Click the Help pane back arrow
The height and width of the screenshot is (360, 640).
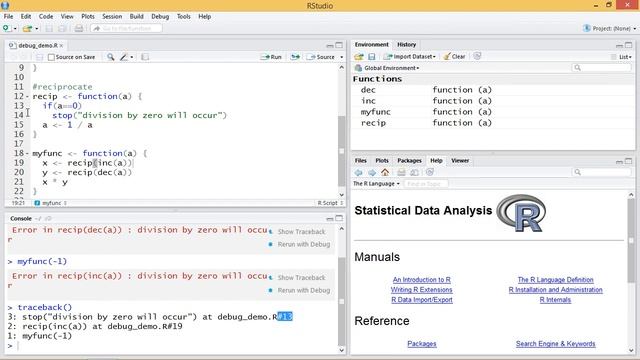point(358,172)
